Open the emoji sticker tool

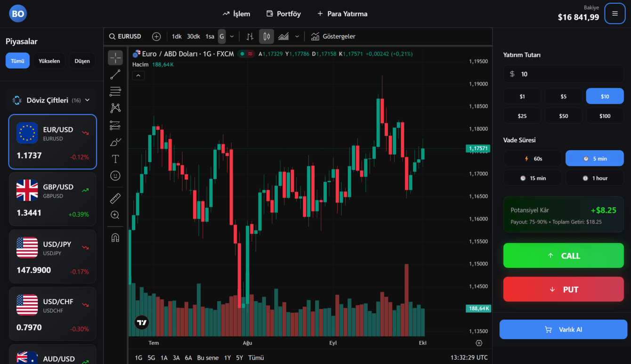click(x=115, y=176)
